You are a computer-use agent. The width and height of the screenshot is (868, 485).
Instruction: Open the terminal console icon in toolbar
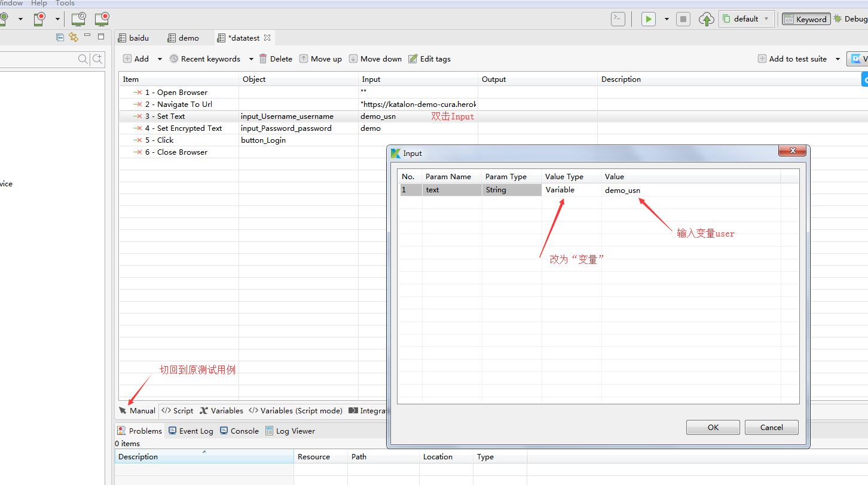pyautogui.click(x=618, y=19)
